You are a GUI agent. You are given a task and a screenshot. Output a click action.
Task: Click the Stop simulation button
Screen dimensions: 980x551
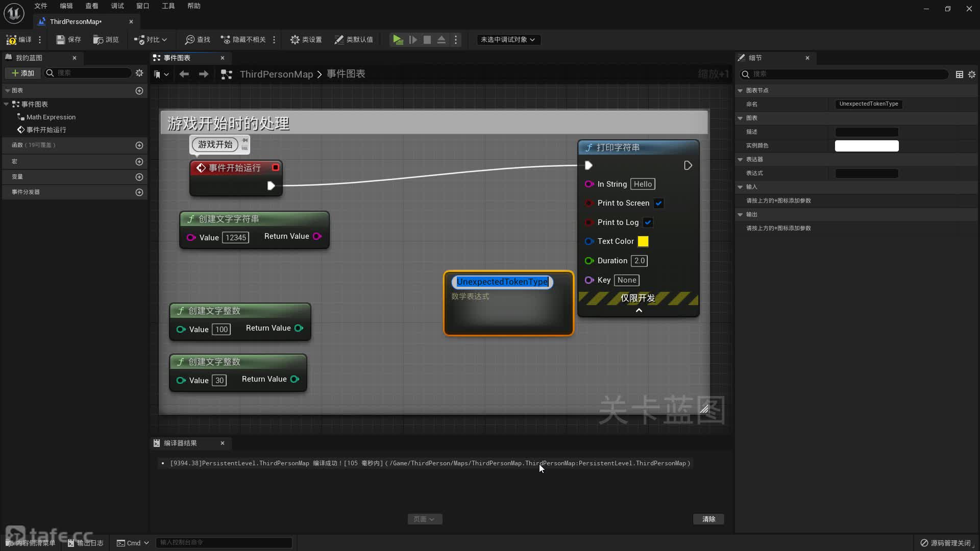point(427,40)
